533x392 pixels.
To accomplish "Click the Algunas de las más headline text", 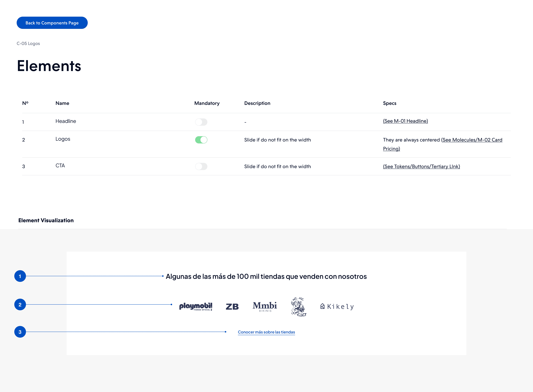I will pos(266,276).
